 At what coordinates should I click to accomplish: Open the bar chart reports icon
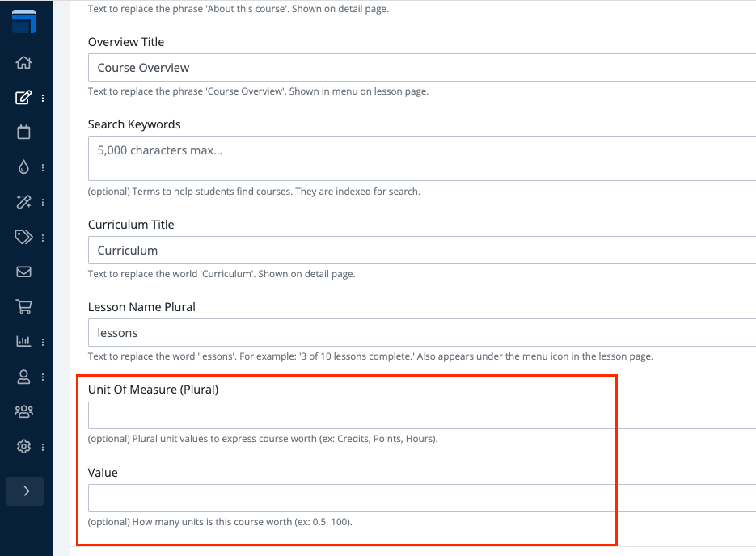coord(23,342)
